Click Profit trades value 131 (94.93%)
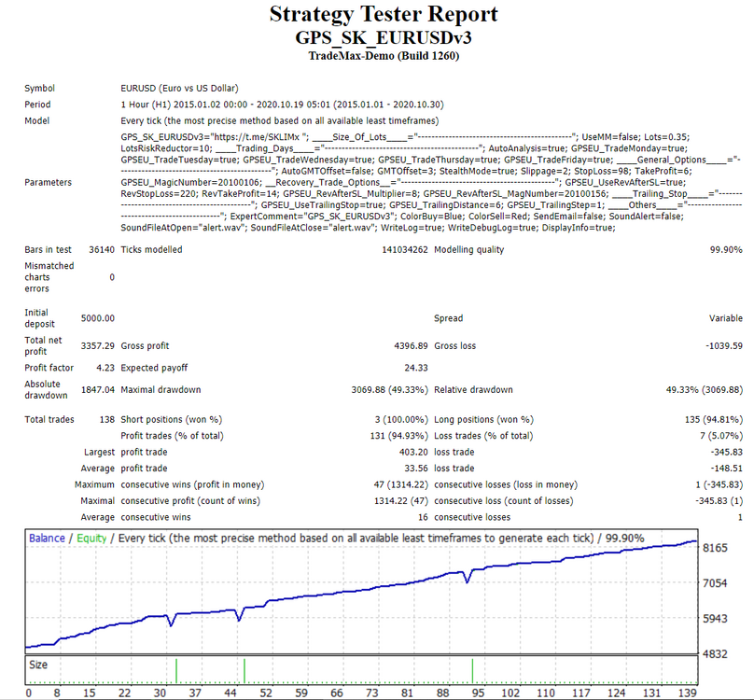 click(398, 436)
